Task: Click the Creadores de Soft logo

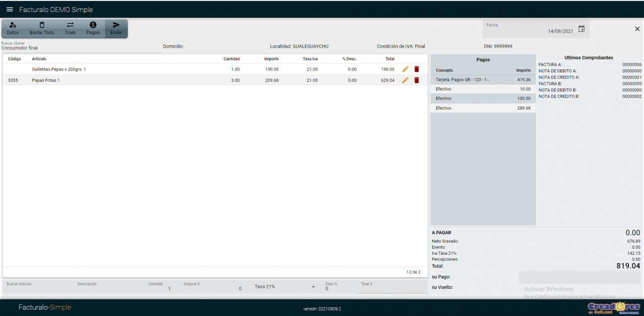Action: tap(613, 307)
